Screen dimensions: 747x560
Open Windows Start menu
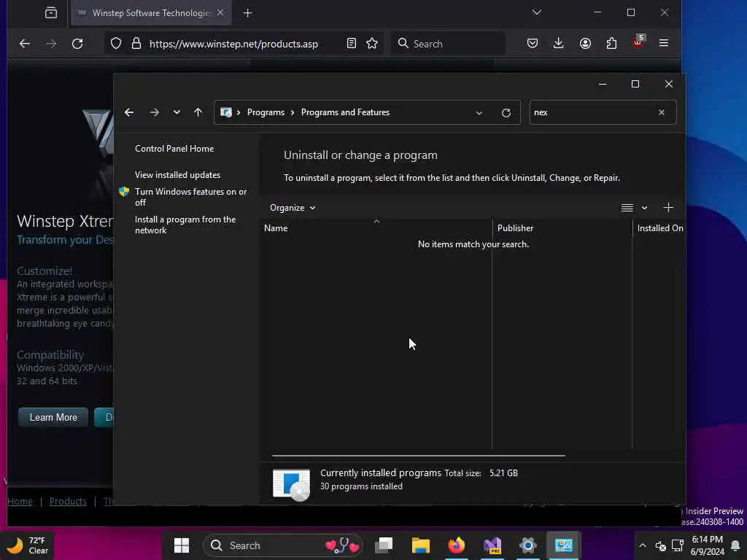[x=182, y=545]
